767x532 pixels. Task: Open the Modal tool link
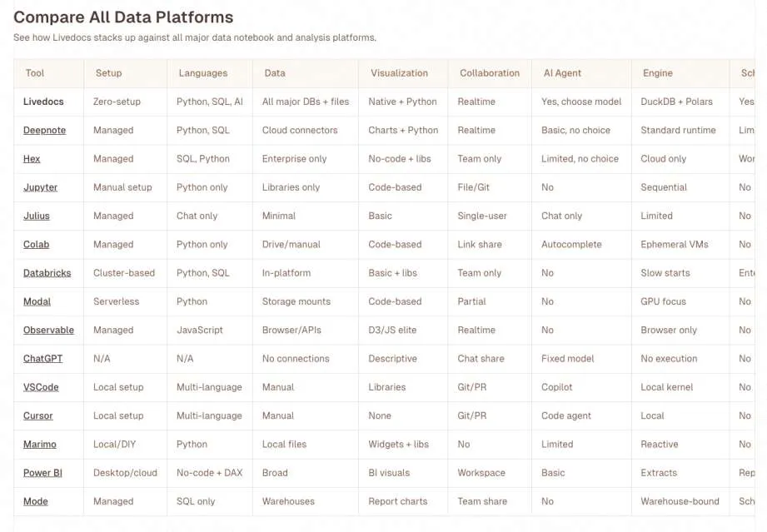point(37,301)
